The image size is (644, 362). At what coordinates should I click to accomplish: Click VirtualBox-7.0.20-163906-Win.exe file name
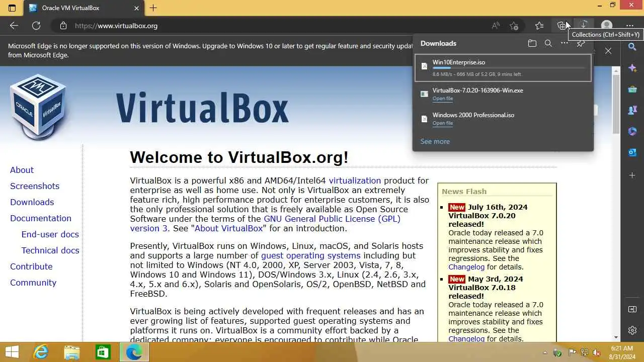tap(477, 90)
